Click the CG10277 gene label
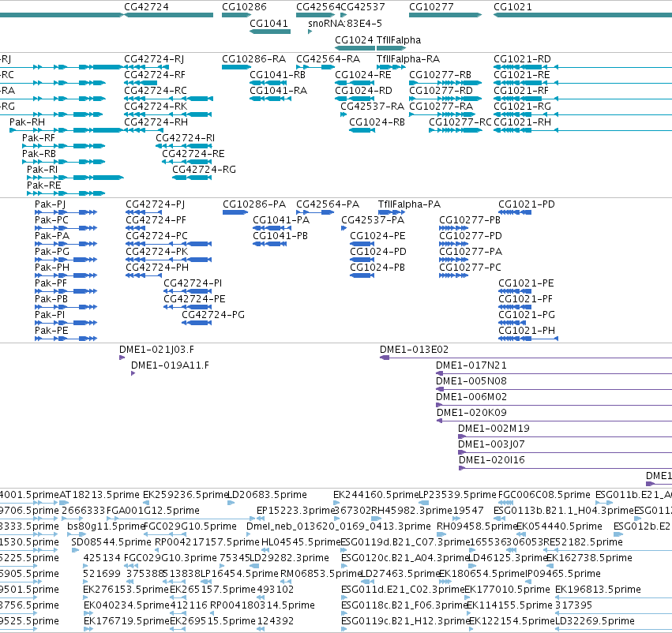Viewport: 672px width, 633px height. (x=431, y=7)
